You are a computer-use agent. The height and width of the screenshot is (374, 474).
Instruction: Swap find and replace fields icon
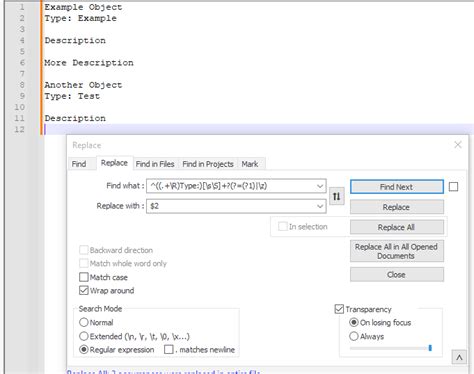click(x=337, y=196)
